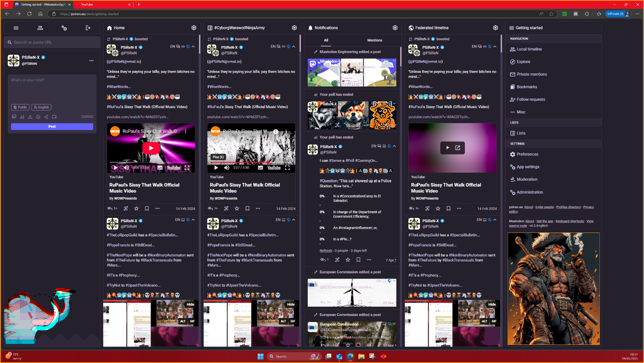Favourite the RuPaul post in Federated timeline
644x363 pixels.
[x=438, y=209]
